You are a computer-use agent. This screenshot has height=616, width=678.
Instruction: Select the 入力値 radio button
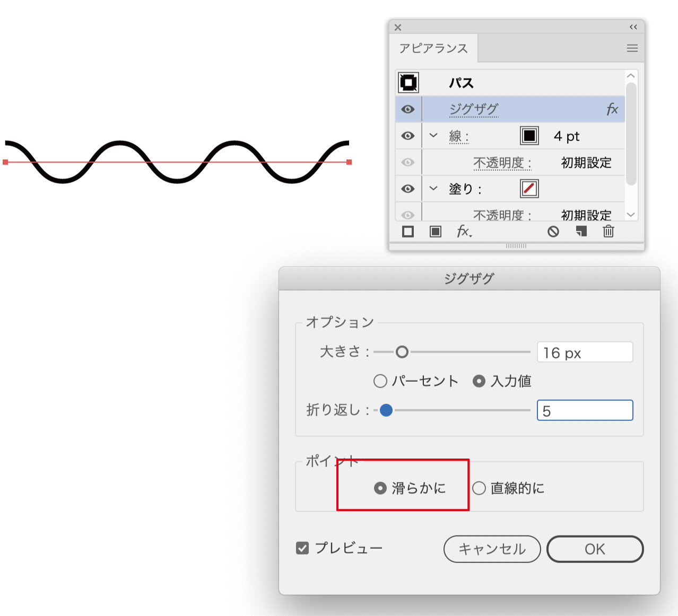[x=479, y=381]
